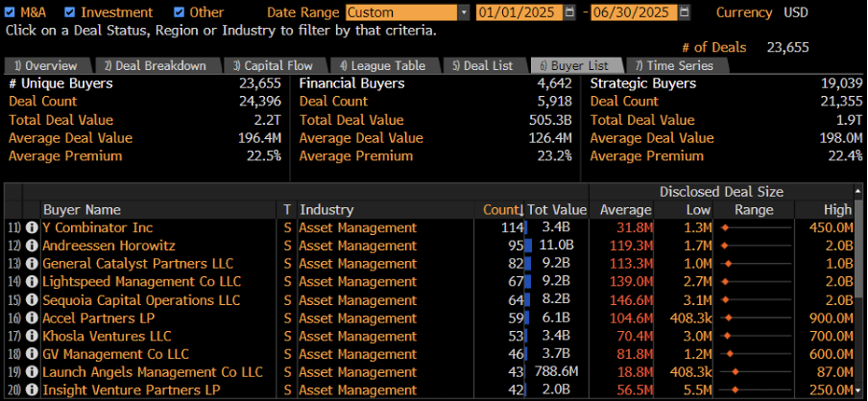The width and height of the screenshot is (868, 401).
Task: Open info icon for Andreessen Horowitz row
Action: click(x=32, y=246)
